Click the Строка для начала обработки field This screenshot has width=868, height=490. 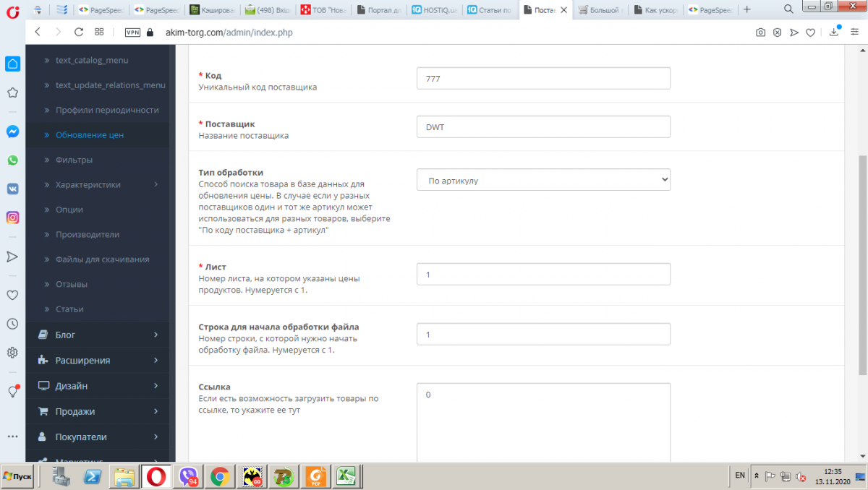543,334
